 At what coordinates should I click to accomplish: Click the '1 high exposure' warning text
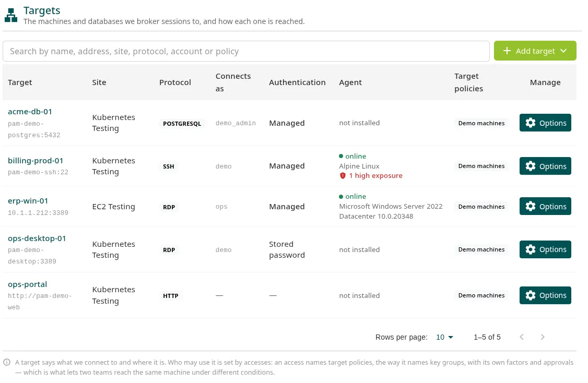(x=376, y=176)
